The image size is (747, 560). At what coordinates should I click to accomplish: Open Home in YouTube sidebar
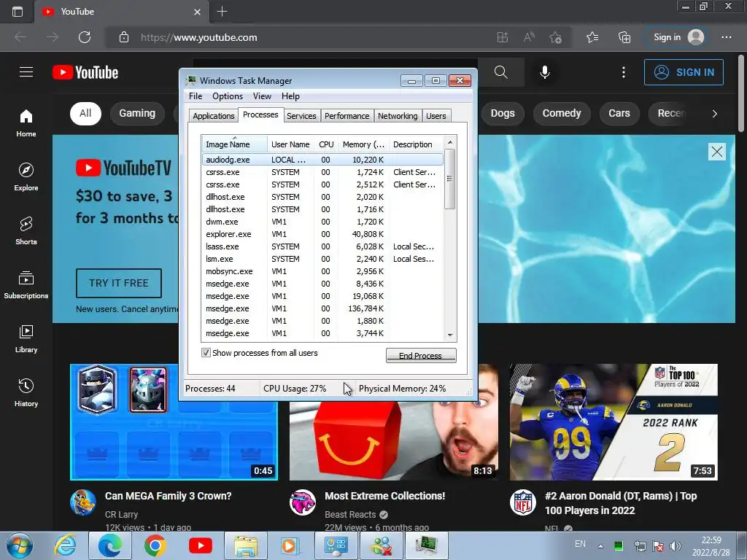(x=26, y=122)
